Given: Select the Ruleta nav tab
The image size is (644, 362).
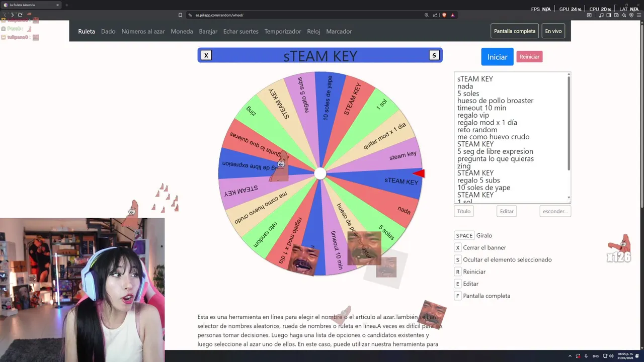Looking at the screenshot, I should 87,31.
